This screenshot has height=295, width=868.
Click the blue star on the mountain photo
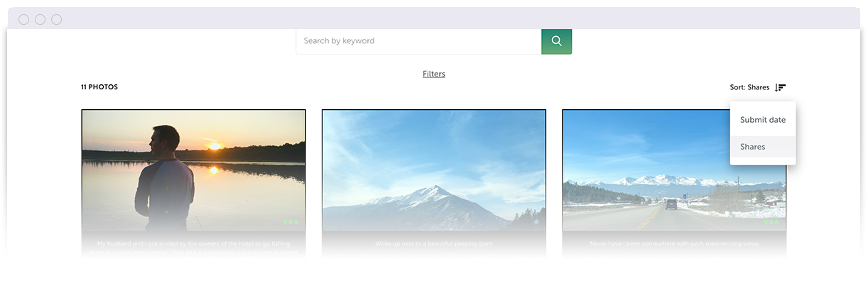[536, 222]
